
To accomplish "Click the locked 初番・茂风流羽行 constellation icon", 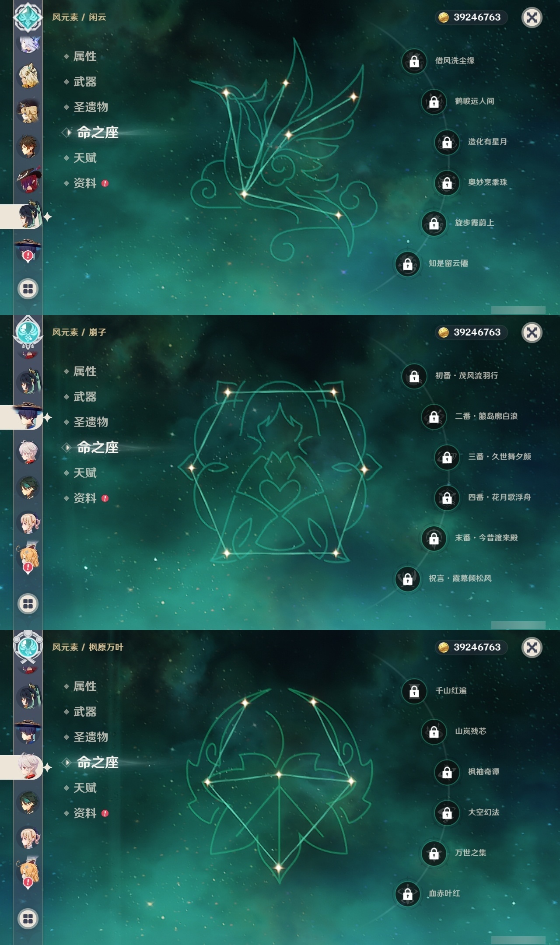I will [414, 376].
